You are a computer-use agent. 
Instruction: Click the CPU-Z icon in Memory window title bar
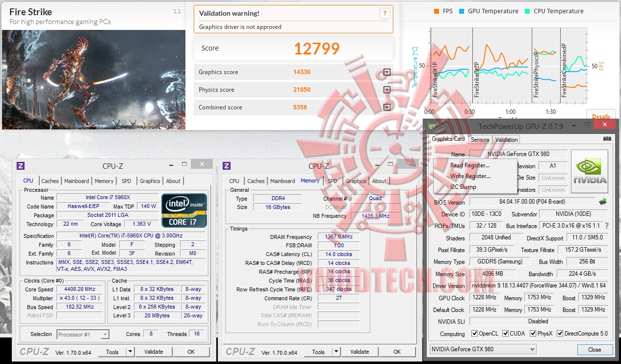pos(227,166)
